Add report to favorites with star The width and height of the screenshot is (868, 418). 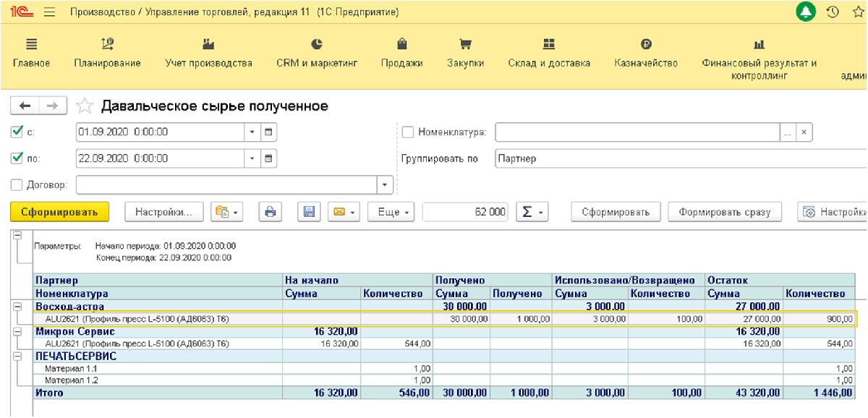85,106
